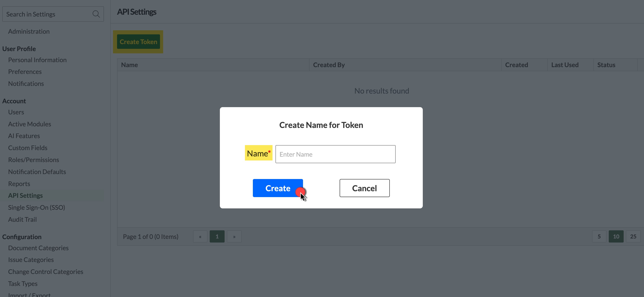The width and height of the screenshot is (644, 297).
Task: Open Personal Information settings
Action: (37, 60)
